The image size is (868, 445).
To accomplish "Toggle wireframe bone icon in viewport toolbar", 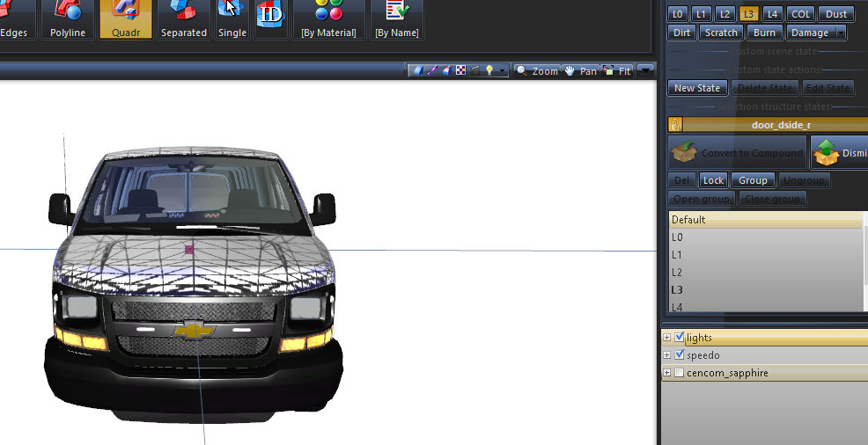I will click(432, 70).
